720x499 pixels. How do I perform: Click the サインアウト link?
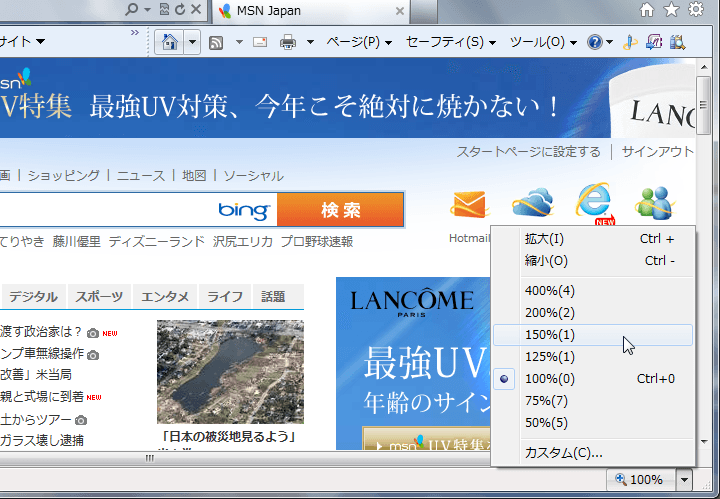658,152
